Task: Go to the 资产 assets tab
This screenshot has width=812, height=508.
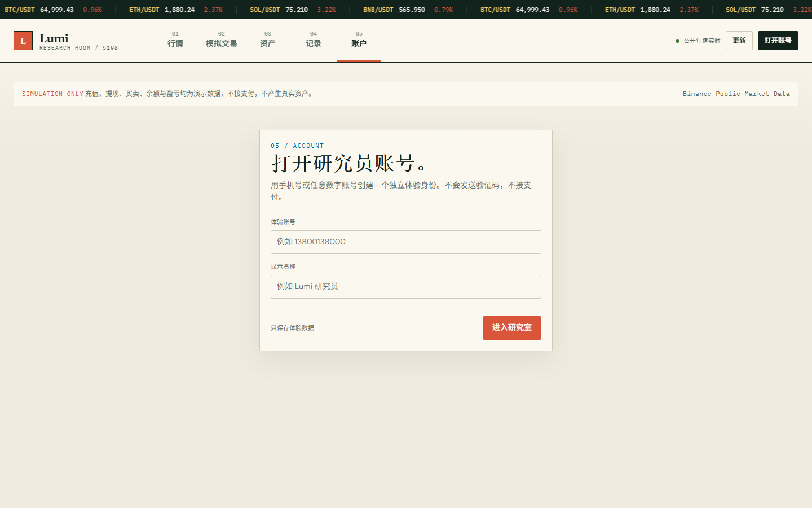Action: tap(268, 40)
